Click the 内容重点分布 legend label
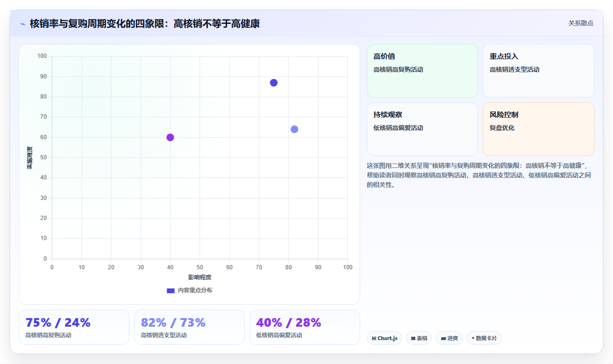The image size is (613, 364). tap(195, 290)
